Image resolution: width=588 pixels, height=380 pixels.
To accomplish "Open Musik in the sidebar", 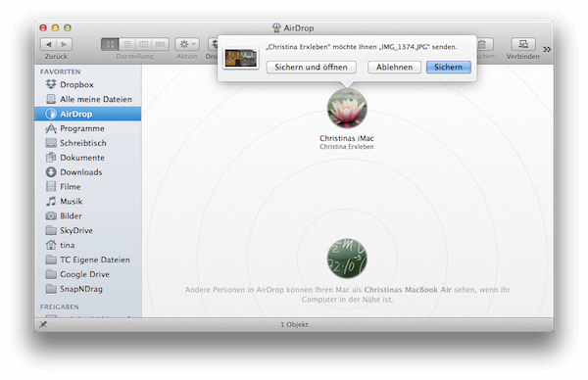I will click(x=88, y=201).
